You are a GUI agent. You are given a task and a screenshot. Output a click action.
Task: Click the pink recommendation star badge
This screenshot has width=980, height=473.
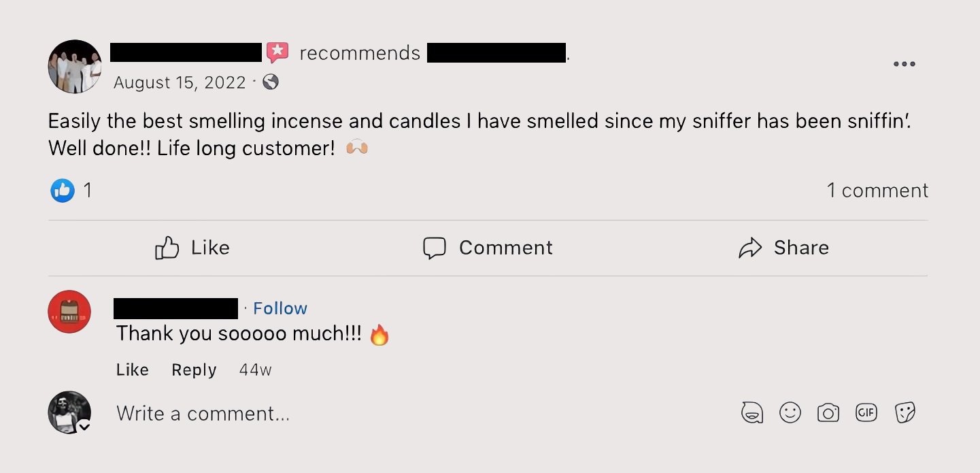(277, 52)
